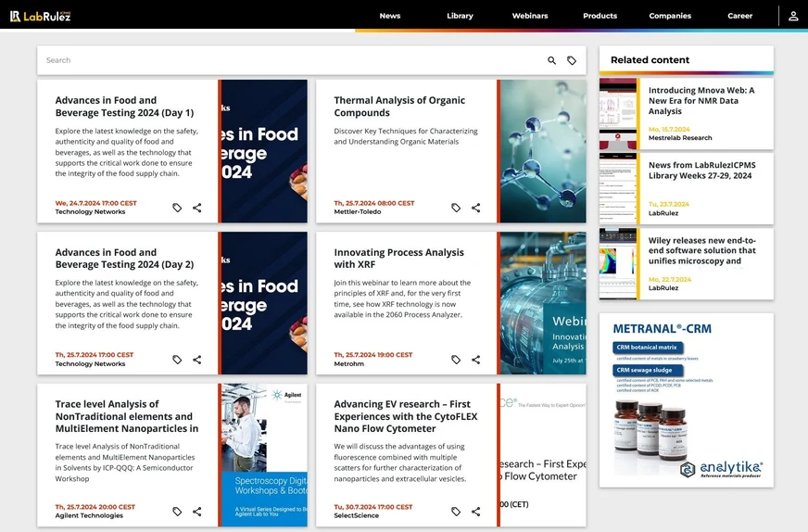Image resolution: width=808 pixels, height=532 pixels.
Task: Open the user account icon
Action: [793, 16]
